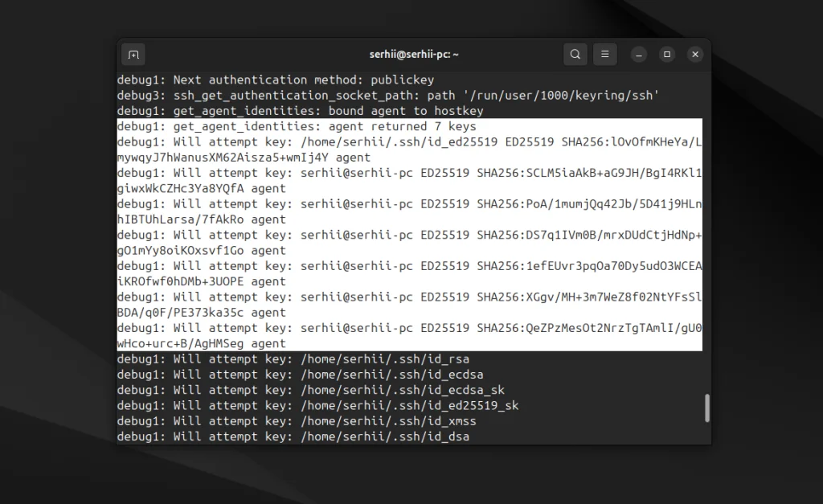This screenshot has height=504, width=823.
Task: Click inside the highlighted selection area
Action: [x=402, y=233]
